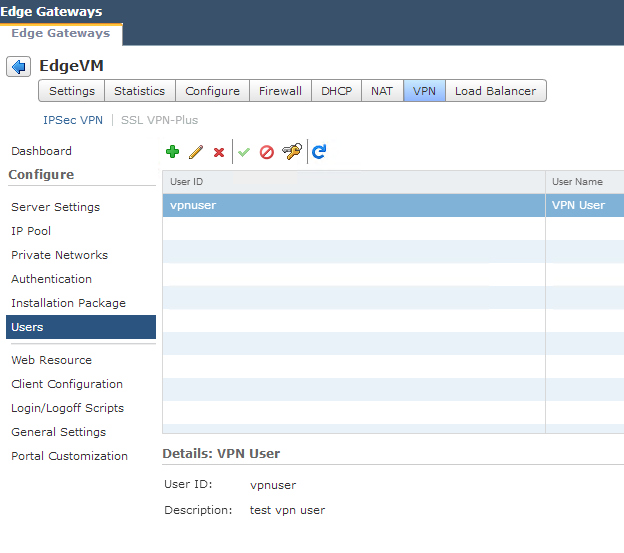Click the green checkmark enable icon

(244, 152)
